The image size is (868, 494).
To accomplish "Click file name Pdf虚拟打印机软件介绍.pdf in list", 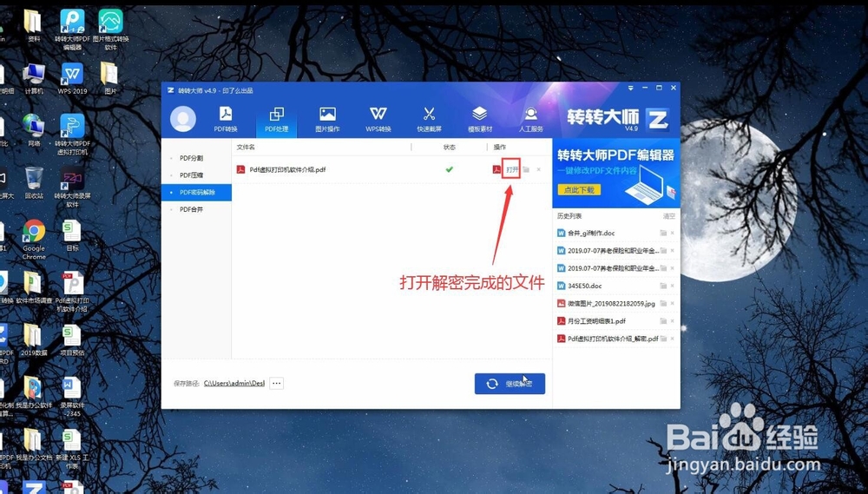I will coord(287,169).
